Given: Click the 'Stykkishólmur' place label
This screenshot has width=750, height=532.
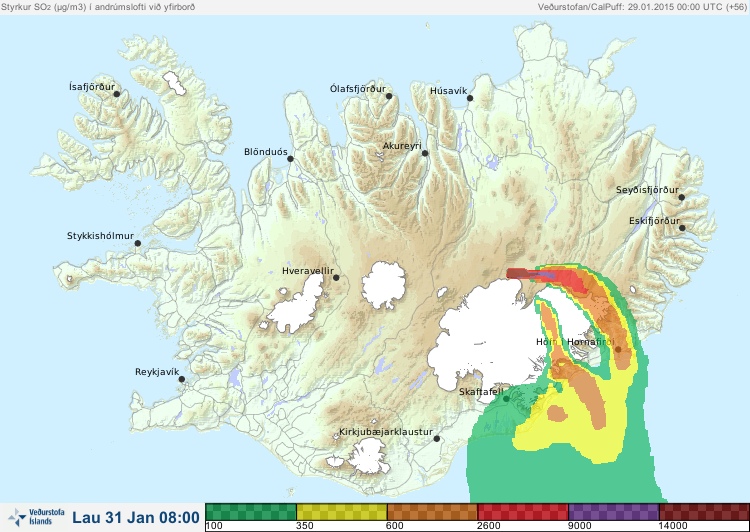Looking at the screenshot, I should point(100,236).
